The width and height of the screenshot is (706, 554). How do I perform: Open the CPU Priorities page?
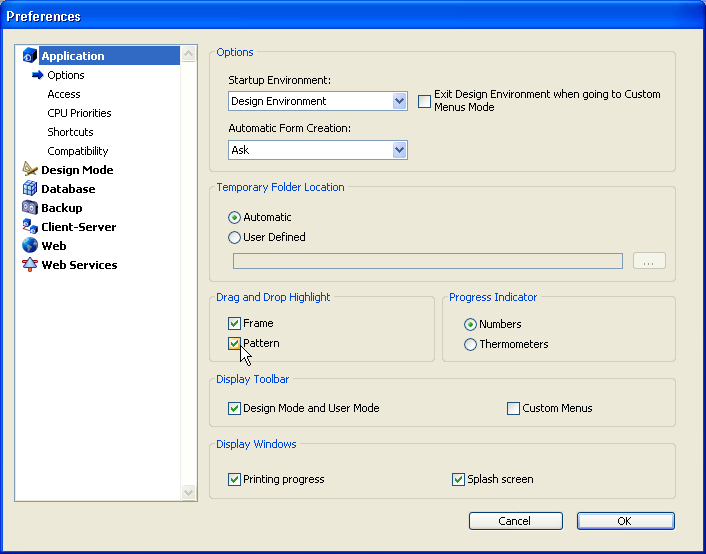[x=79, y=113]
